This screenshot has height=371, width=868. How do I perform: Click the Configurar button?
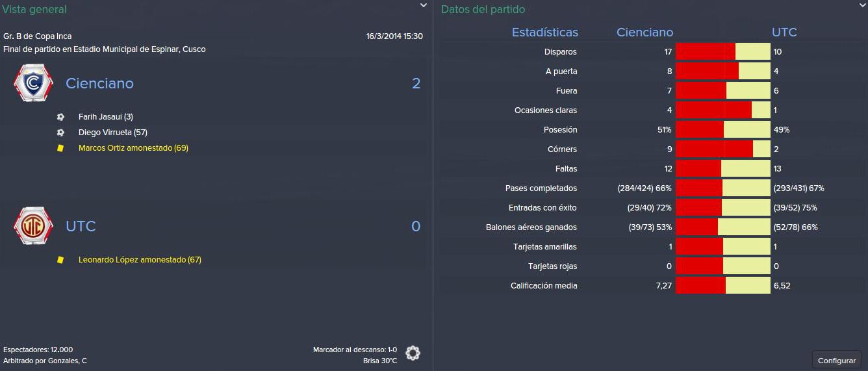coord(837,360)
